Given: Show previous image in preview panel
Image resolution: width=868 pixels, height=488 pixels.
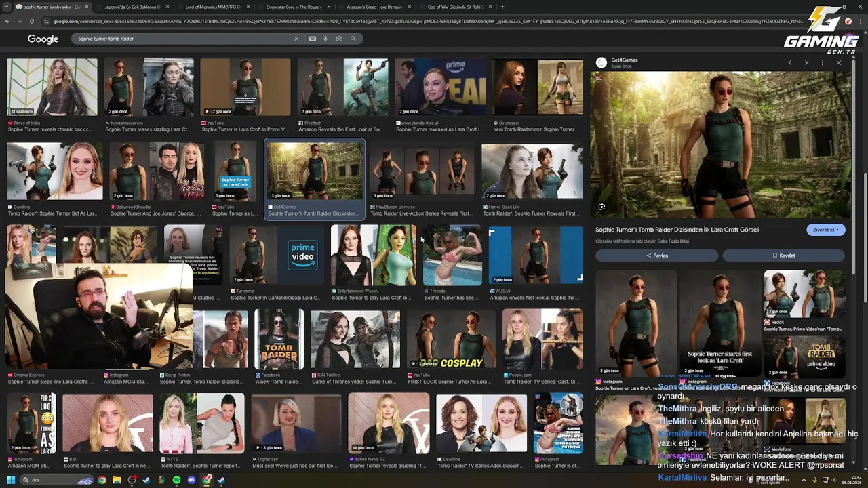Looking at the screenshot, I should 789,62.
